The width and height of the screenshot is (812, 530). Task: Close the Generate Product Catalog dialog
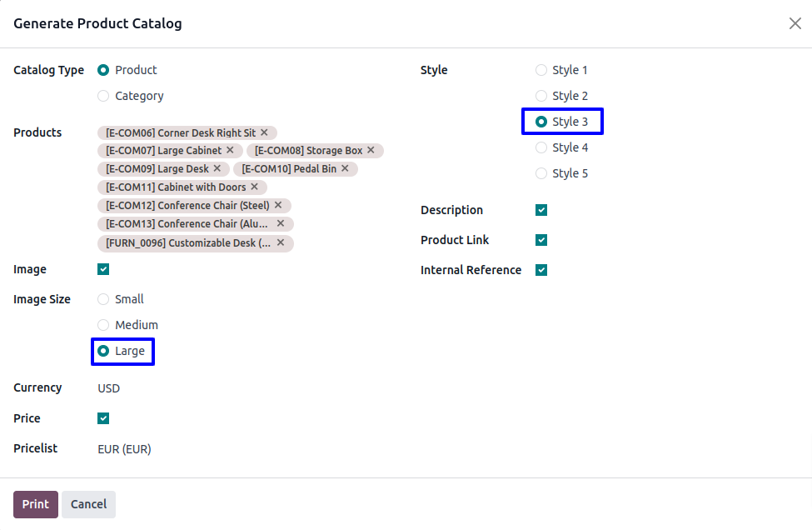[795, 23]
